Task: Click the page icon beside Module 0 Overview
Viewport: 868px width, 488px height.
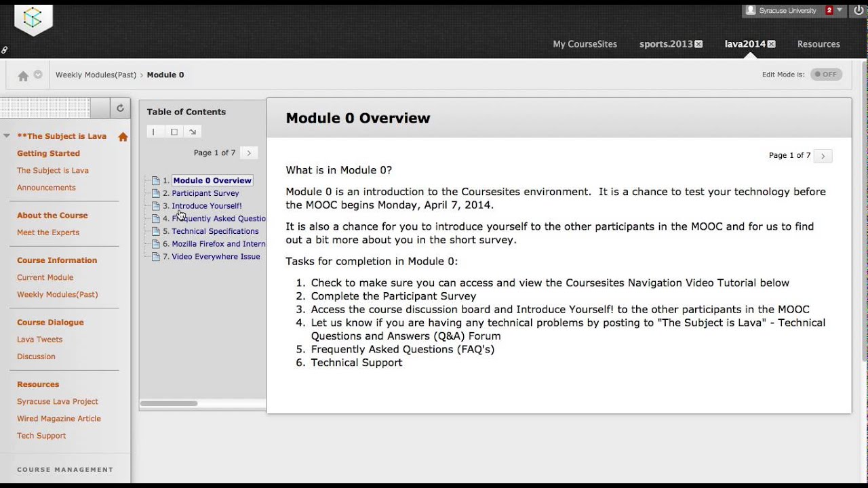Action: click(x=155, y=181)
